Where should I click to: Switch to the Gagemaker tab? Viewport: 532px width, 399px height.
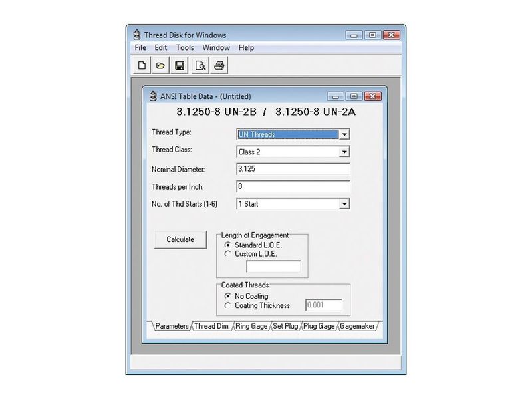[357, 326]
